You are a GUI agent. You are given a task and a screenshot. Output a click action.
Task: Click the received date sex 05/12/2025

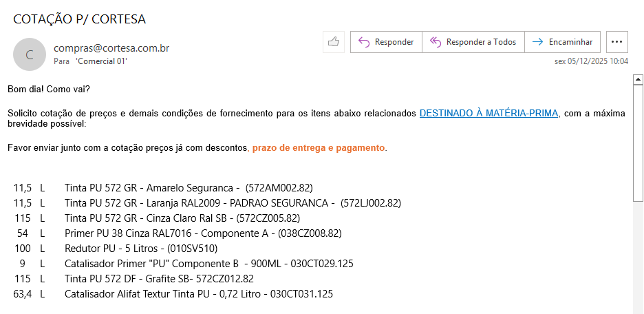click(x=591, y=61)
